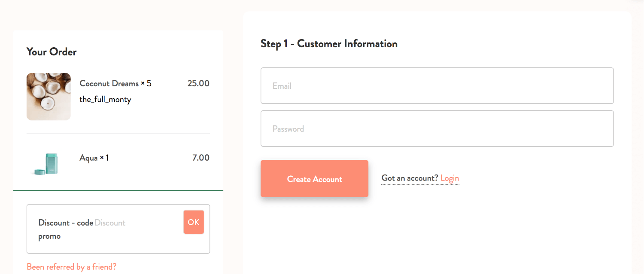Click the × 5 quantity beside Coconut Dreams

[x=146, y=84]
